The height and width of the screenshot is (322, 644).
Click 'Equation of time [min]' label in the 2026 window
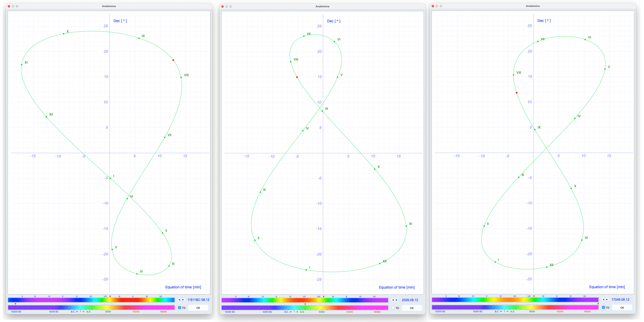point(397,288)
